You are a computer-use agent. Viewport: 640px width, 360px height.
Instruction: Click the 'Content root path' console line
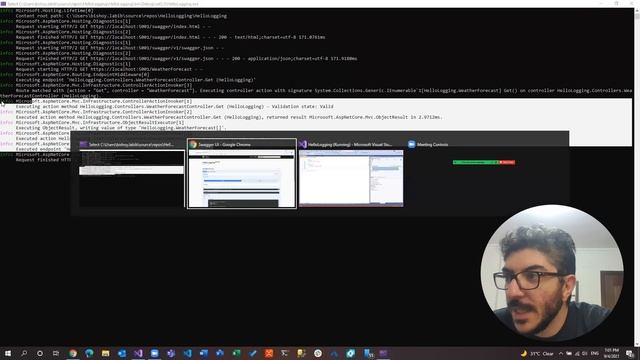coord(121,16)
